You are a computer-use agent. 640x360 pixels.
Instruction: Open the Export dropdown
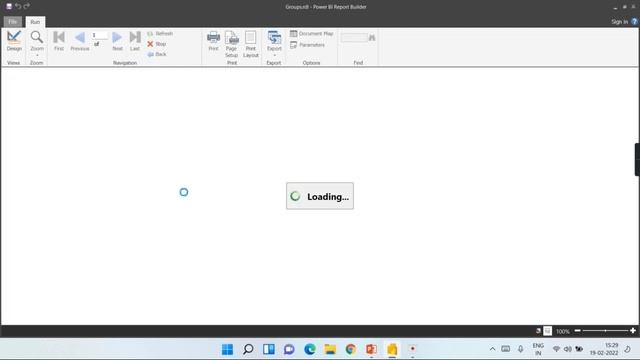pyautogui.click(x=274, y=43)
